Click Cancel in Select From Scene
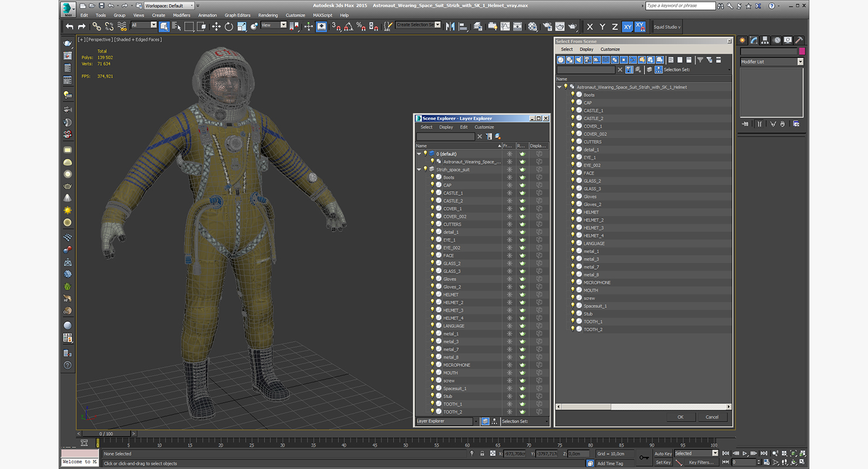868x469 pixels. [x=712, y=417]
